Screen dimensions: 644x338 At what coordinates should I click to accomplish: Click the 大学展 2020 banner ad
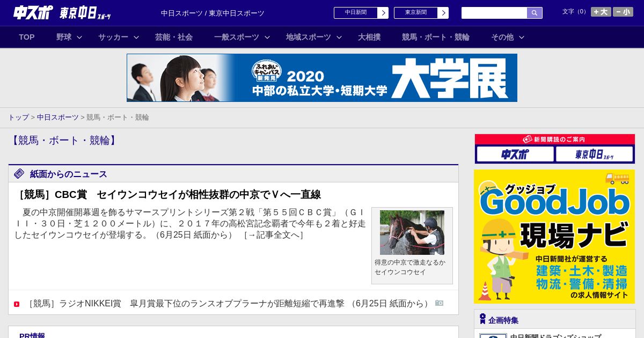tap(322, 78)
